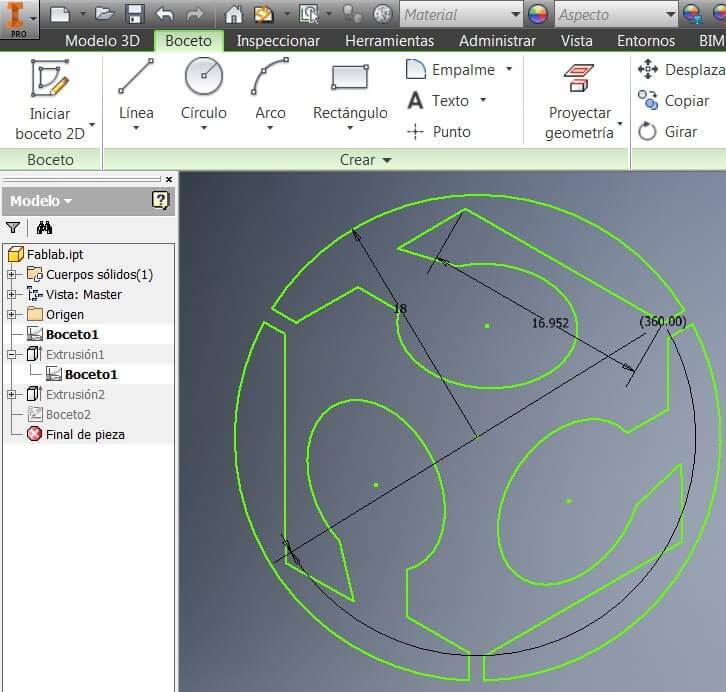The height and width of the screenshot is (692, 726).
Task: Open the Inspeccionar tab
Action: click(x=278, y=41)
